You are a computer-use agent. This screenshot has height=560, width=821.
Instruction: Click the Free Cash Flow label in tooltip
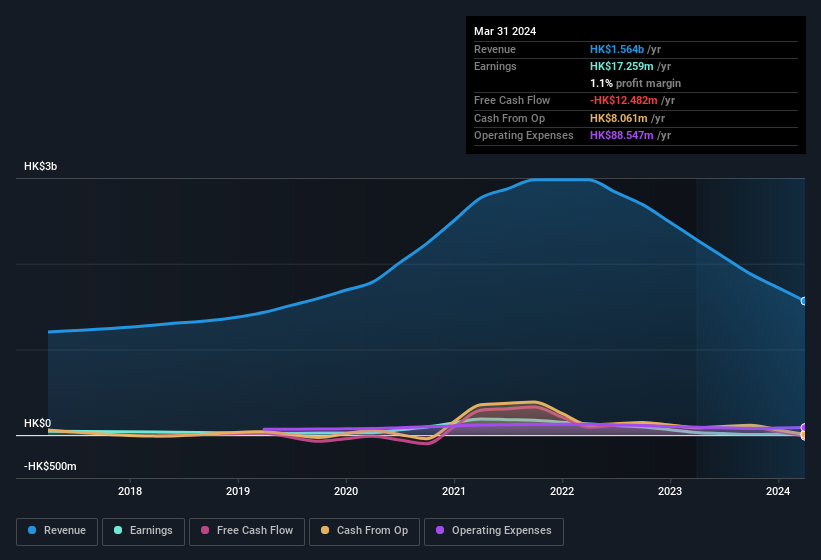512,100
